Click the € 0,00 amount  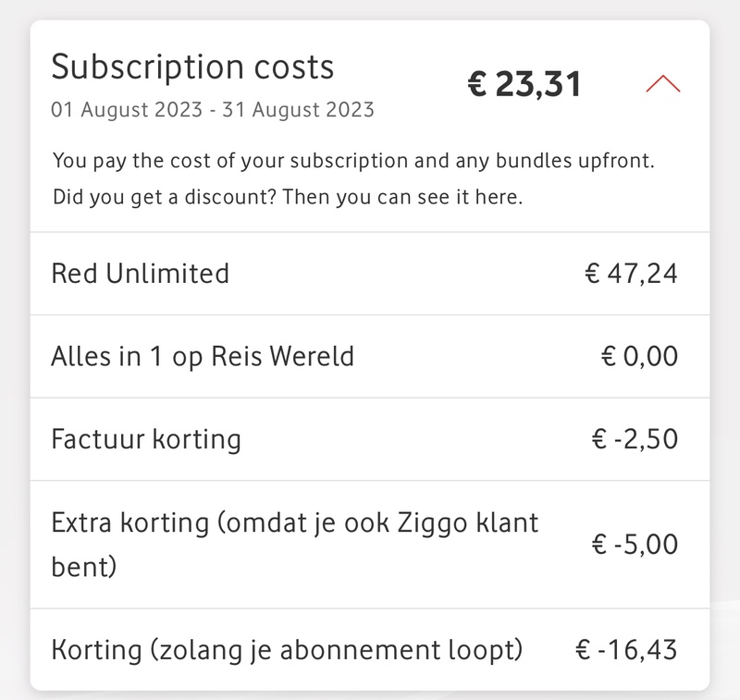click(x=639, y=356)
